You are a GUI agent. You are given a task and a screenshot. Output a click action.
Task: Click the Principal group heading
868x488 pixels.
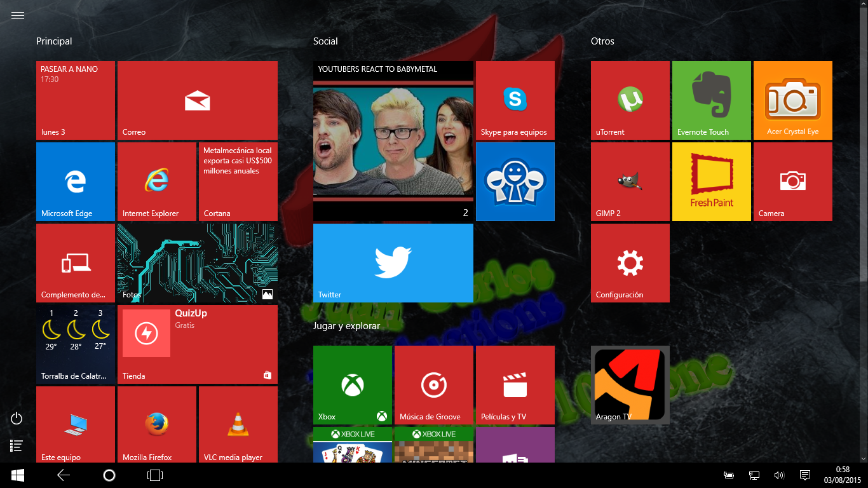pyautogui.click(x=54, y=41)
